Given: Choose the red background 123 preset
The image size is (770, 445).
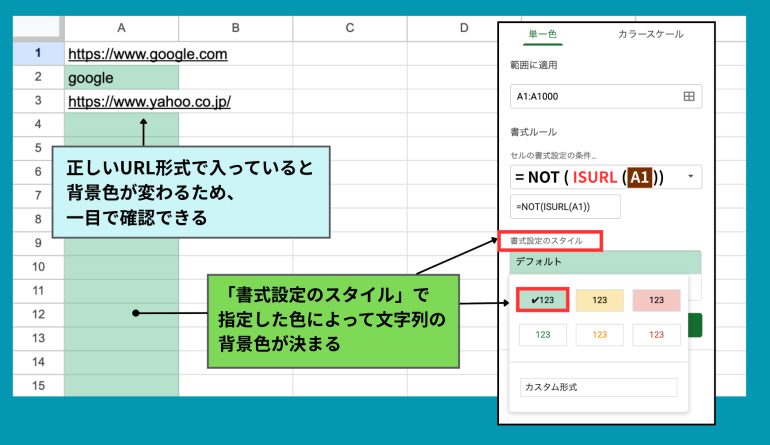Looking at the screenshot, I should tap(657, 300).
